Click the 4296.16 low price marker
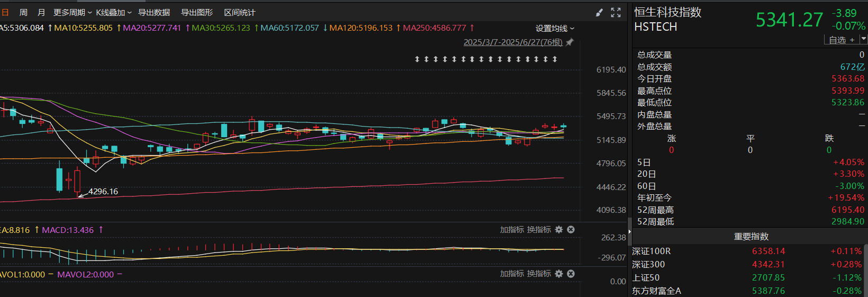868x297 pixels. 103,192
